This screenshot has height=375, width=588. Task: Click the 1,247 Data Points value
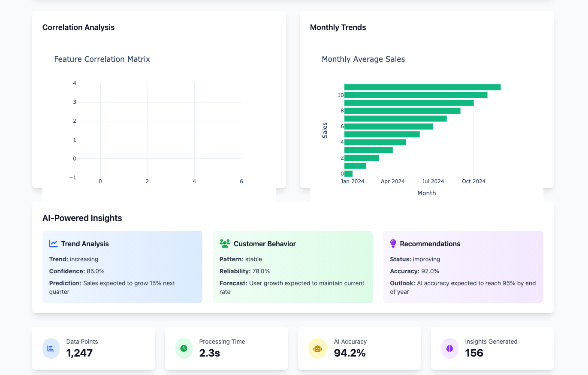pyautogui.click(x=79, y=353)
